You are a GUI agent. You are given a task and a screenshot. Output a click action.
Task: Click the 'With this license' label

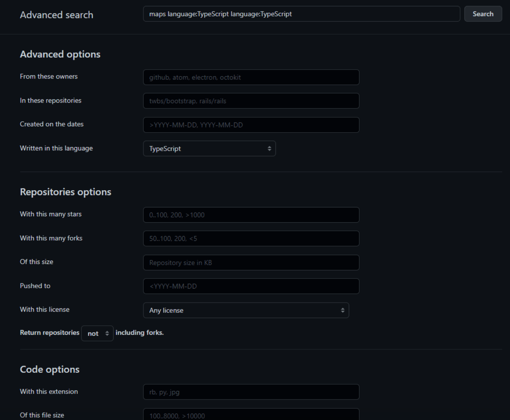(45, 309)
